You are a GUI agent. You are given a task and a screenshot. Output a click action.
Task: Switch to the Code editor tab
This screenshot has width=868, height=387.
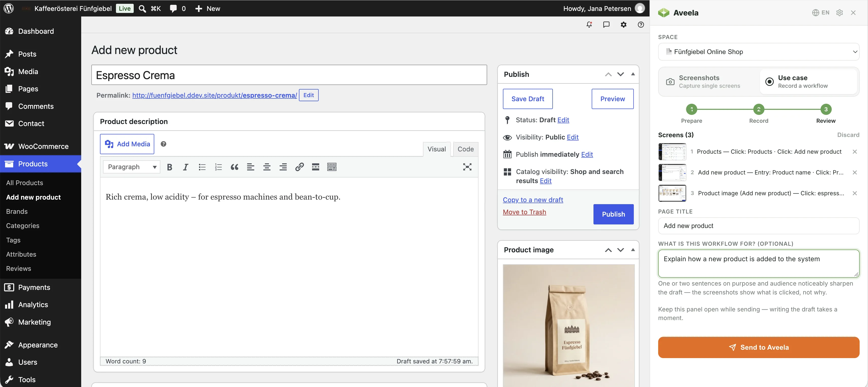coord(466,149)
